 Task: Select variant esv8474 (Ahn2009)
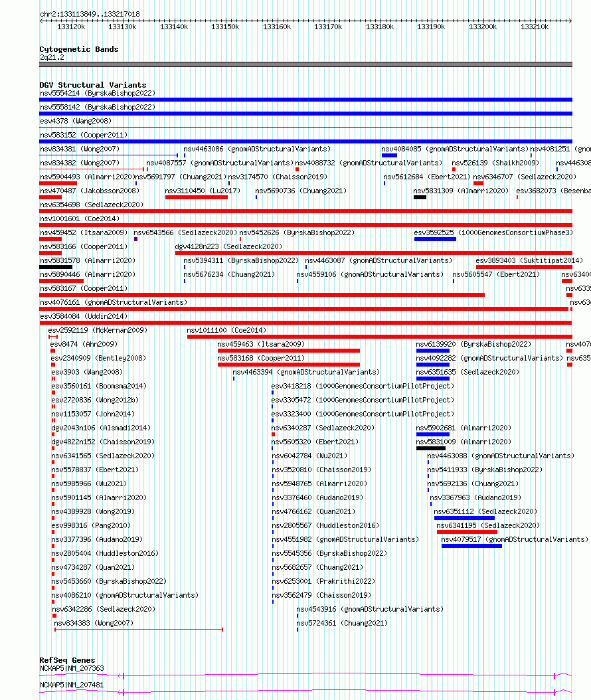coord(84,344)
